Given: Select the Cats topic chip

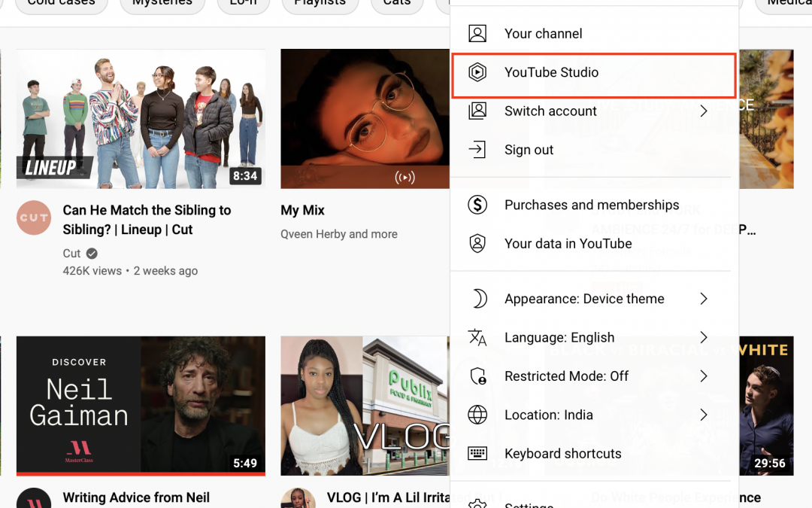Looking at the screenshot, I should [x=397, y=2].
